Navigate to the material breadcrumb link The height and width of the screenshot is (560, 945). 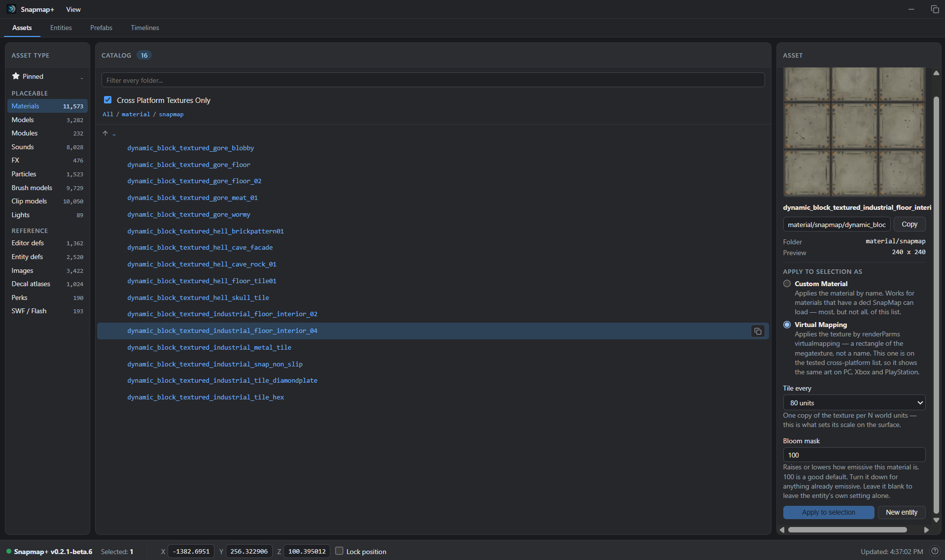point(136,114)
